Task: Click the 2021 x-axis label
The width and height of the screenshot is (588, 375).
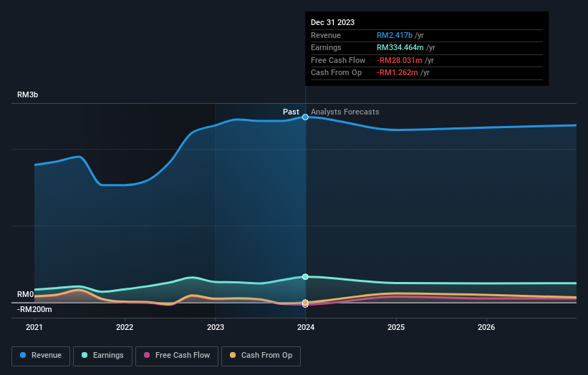Action: coord(34,327)
